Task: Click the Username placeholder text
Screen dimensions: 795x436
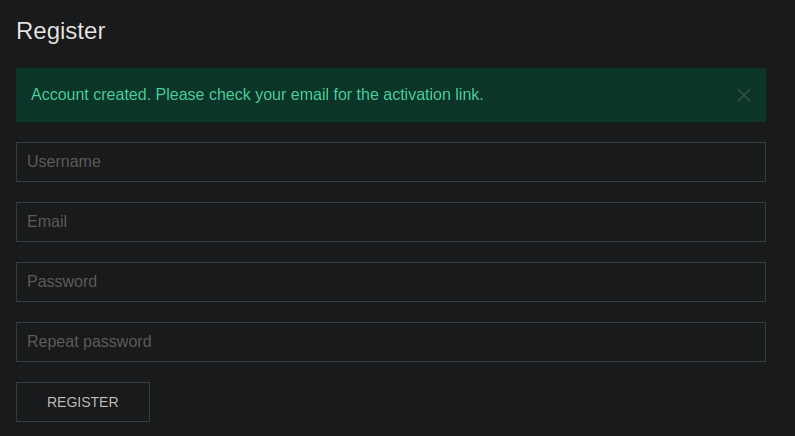Action: coord(64,162)
